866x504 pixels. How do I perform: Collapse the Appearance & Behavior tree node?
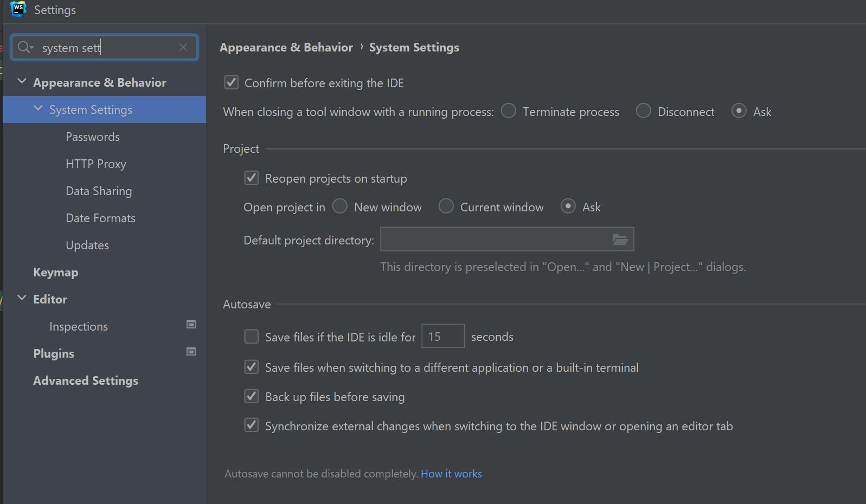[22, 81]
